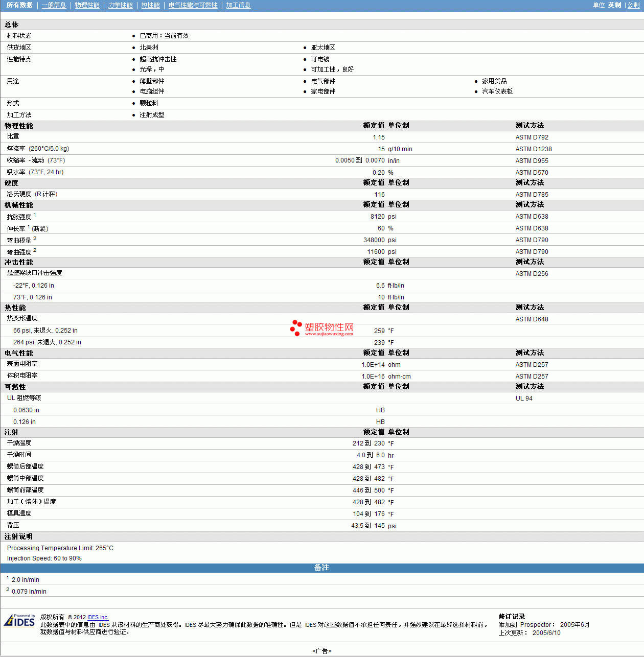Screen dimensions: 644x657
Task: Click UL 94 test method
Action: click(524, 398)
